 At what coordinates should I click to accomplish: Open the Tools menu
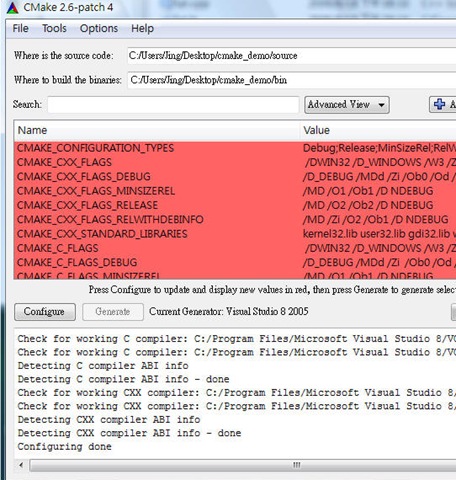[54, 28]
